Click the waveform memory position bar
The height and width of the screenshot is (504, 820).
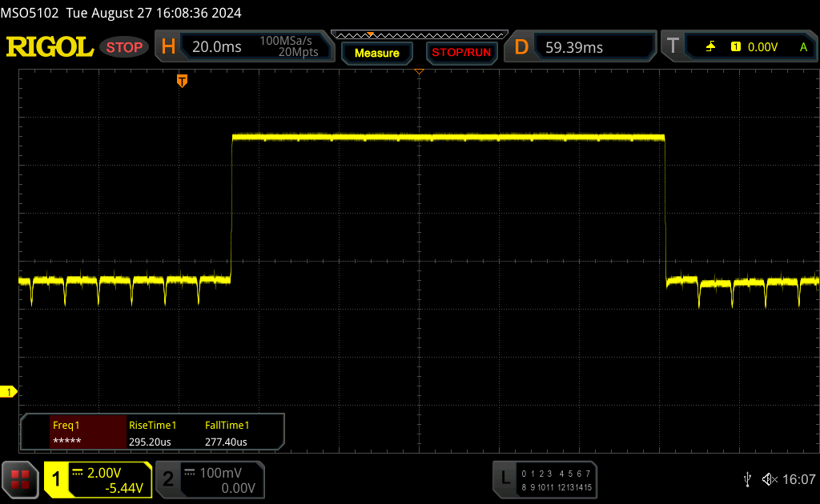(420, 35)
